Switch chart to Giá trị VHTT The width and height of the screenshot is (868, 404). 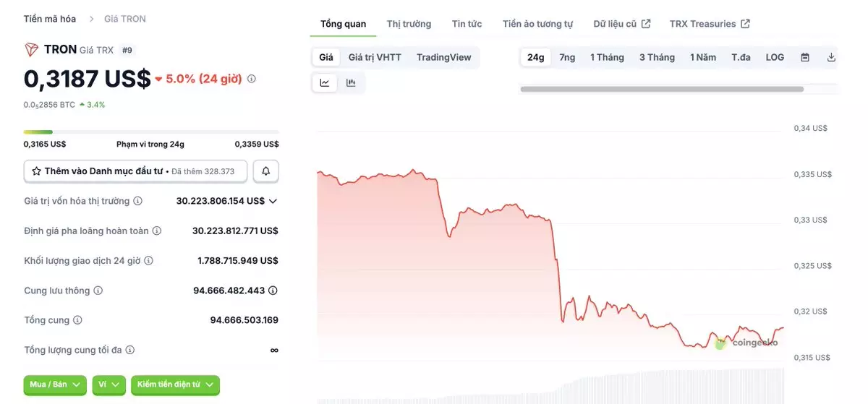[x=375, y=58]
